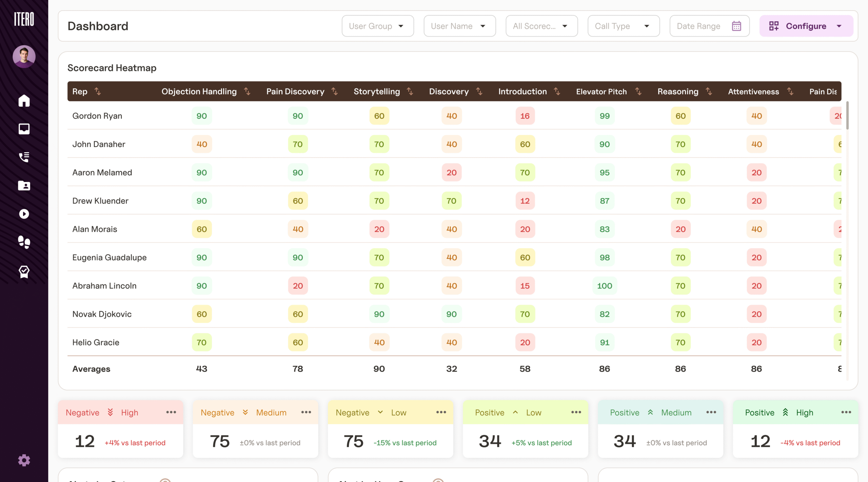
Task: Toggle sort on Storytelling column
Action: pyautogui.click(x=410, y=92)
